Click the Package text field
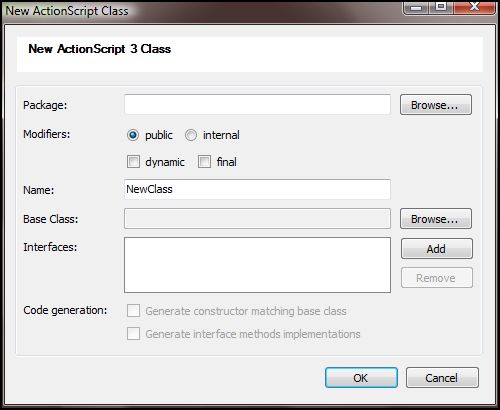This screenshot has height=410, width=500. (x=257, y=105)
